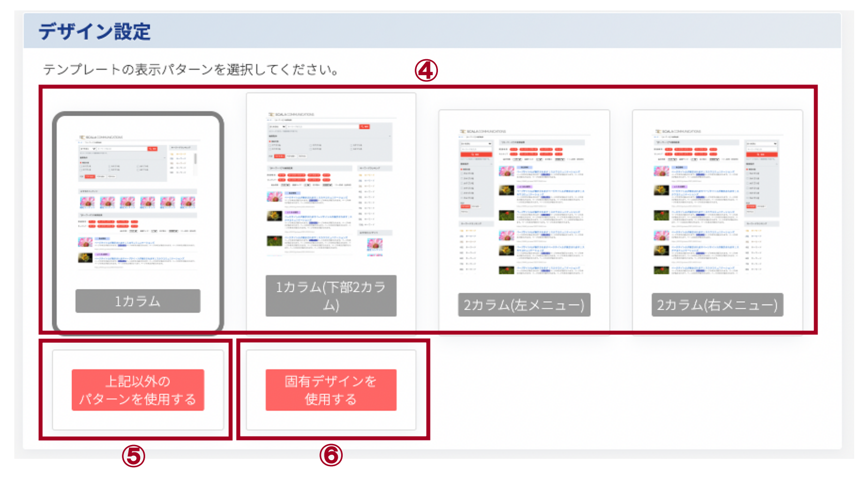The image size is (868, 483).
Task: Pick the 2カラム(右メニュー) label
Action: (717, 305)
